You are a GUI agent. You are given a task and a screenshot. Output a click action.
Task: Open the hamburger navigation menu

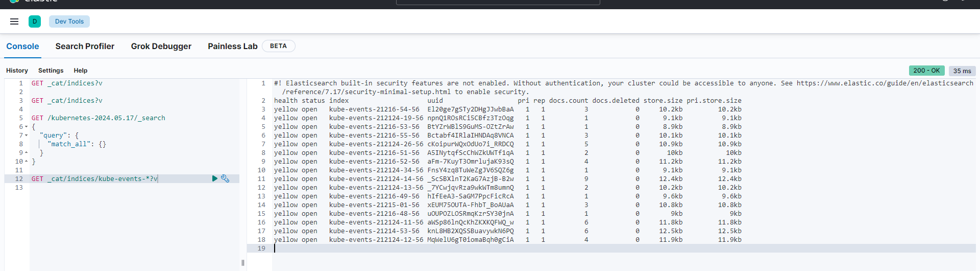14,21
